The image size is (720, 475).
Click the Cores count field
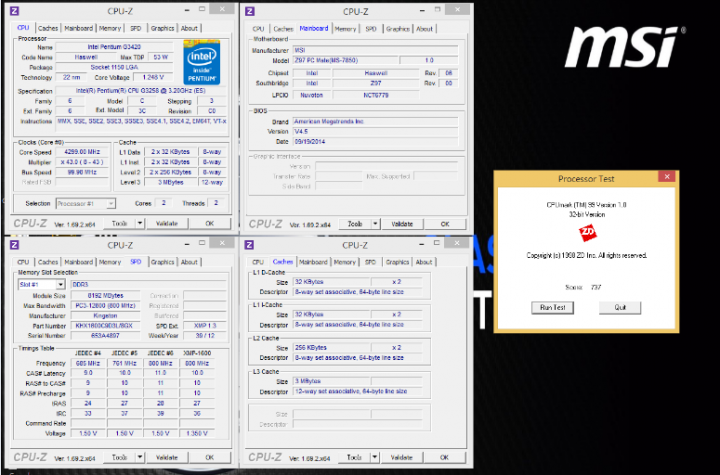[x=163, y=203]
